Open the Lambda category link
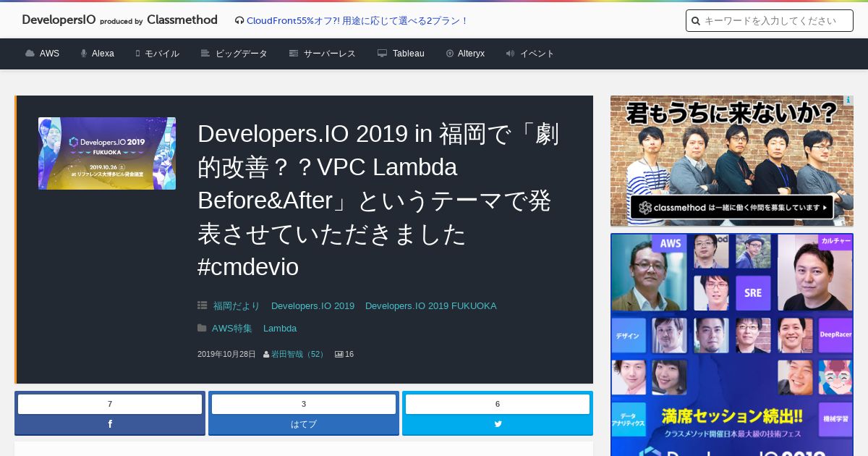Image resolution: width=868 pixels, height=456 pixels. 280,329
